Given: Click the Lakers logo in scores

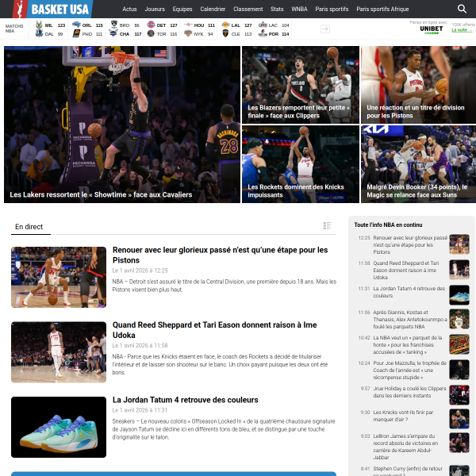Looking at the screenshot, I should [225, 25].
